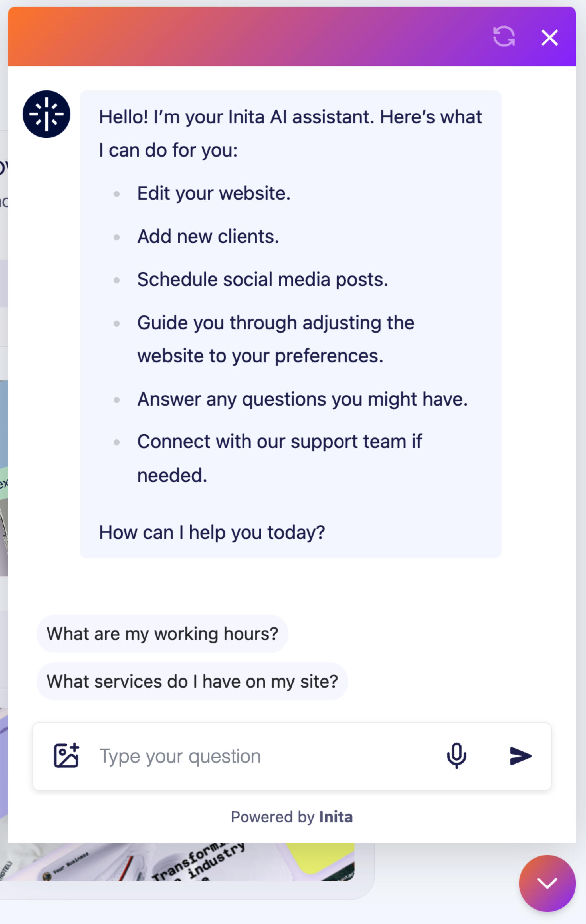Screen dimensions: 586x924
Task: Click the refresh conversation icon
Action: 504,37
